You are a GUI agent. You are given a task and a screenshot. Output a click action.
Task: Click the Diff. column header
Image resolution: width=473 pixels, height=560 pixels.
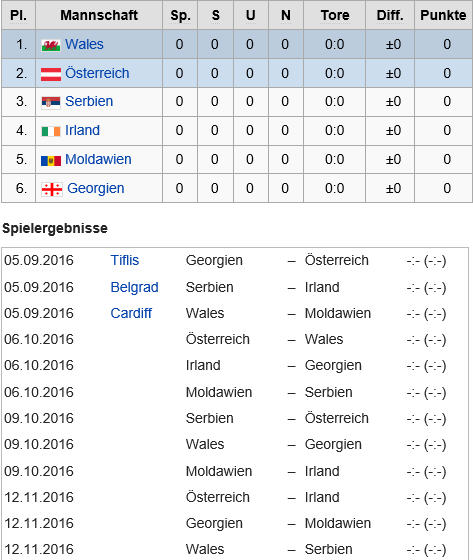pos(390,15)
